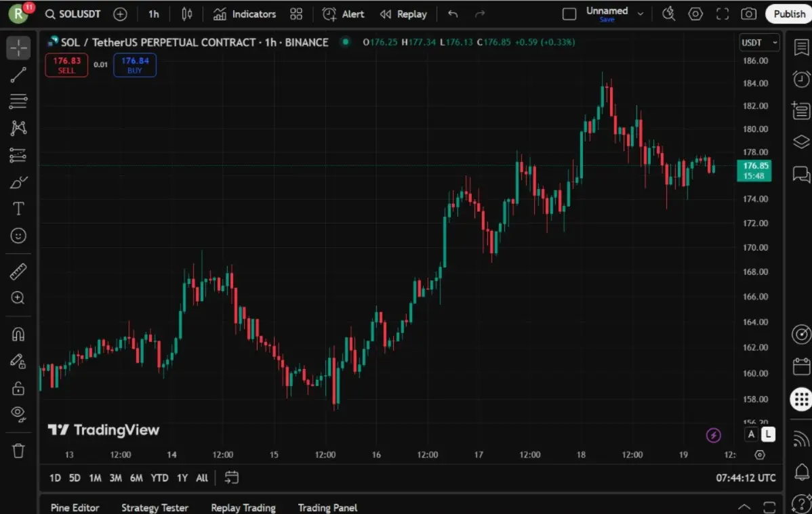This screenshot has width=812, height=514.
Task: Toggle auto scale with A button
Action: point(751,434)
